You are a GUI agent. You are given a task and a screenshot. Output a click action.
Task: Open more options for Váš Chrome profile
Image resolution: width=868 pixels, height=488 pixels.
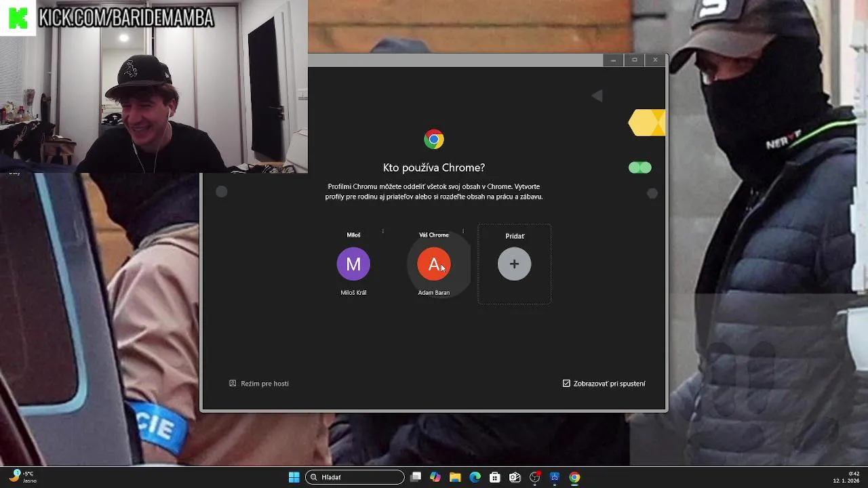(463, 231)
